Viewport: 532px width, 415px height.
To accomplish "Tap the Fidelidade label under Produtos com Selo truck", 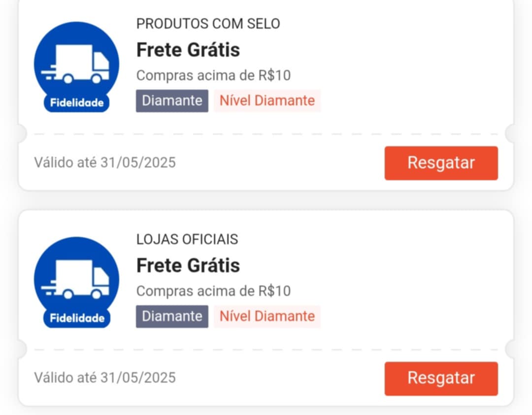I will (77, 103).
